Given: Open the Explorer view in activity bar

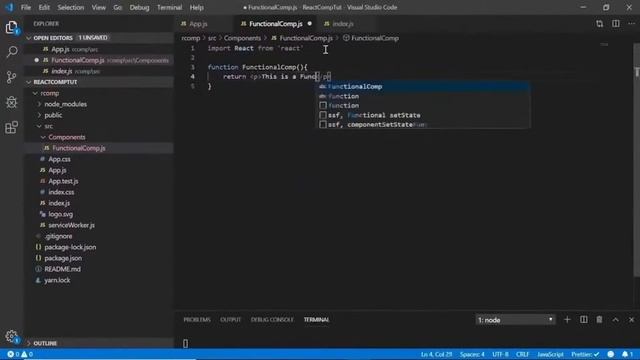Looking at the screenshot, I should (11, 27).
